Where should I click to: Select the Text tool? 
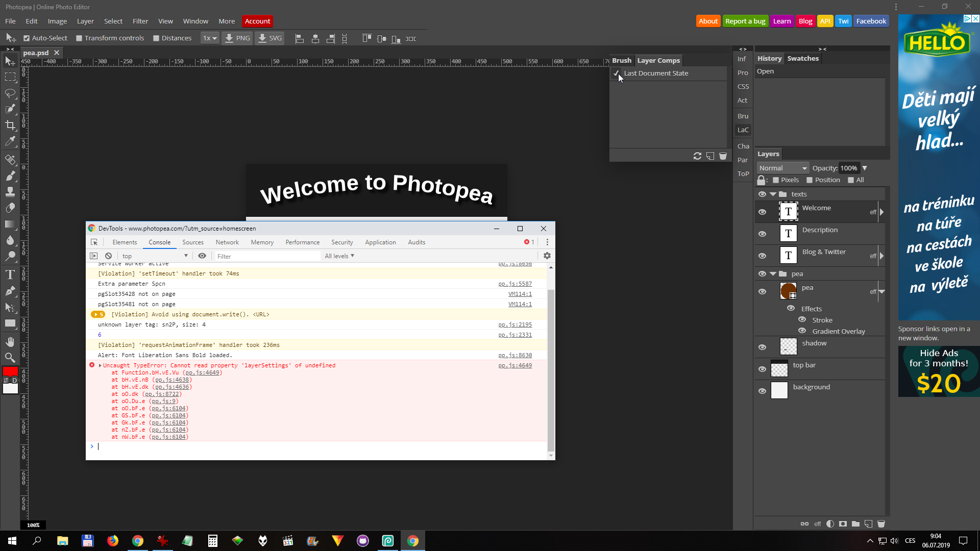[10, 274]
